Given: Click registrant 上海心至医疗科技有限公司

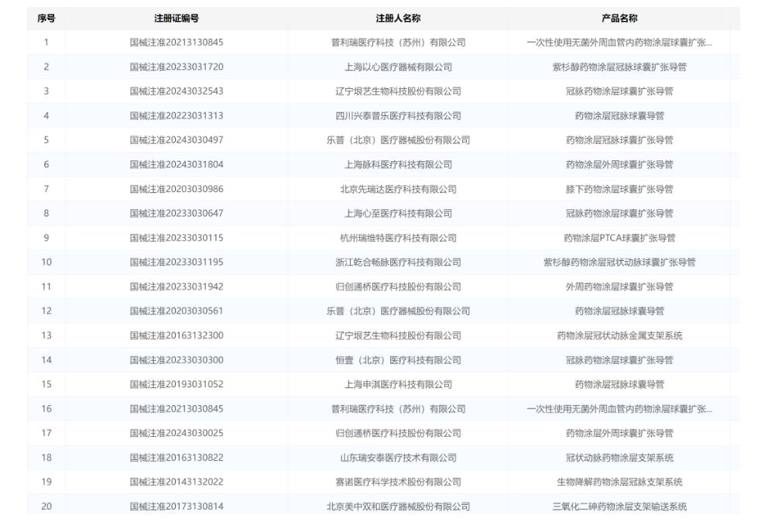Looking at the screenshot, I should tap(398, 214).
